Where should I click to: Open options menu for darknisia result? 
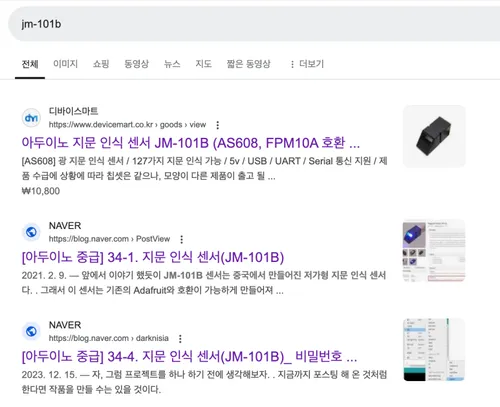point(180,339)
